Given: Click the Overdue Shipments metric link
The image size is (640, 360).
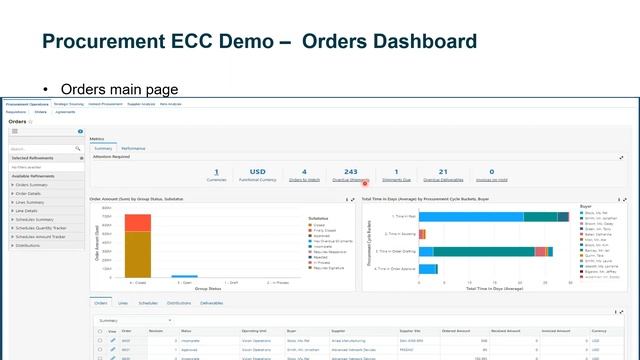Looking at the screenshot, I should click(x=351, y=180).
